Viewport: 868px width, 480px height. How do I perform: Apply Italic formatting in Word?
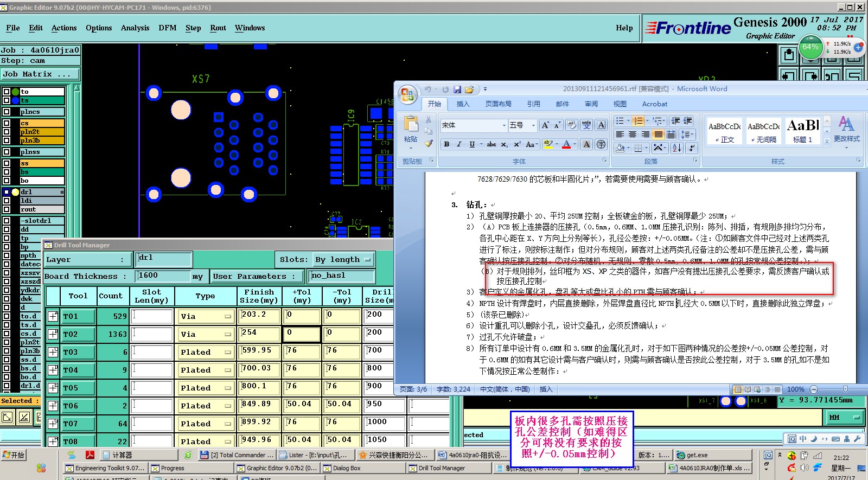coord(459,144)
